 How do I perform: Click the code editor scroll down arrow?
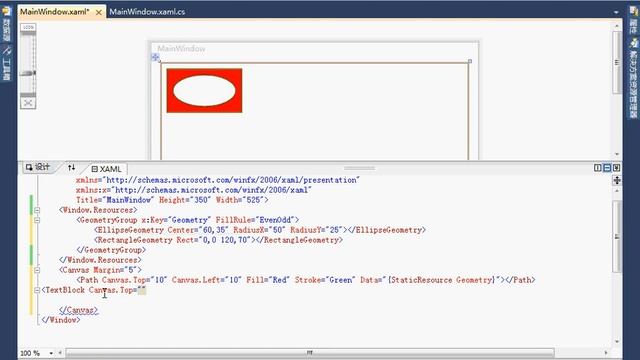coord(617,342)
